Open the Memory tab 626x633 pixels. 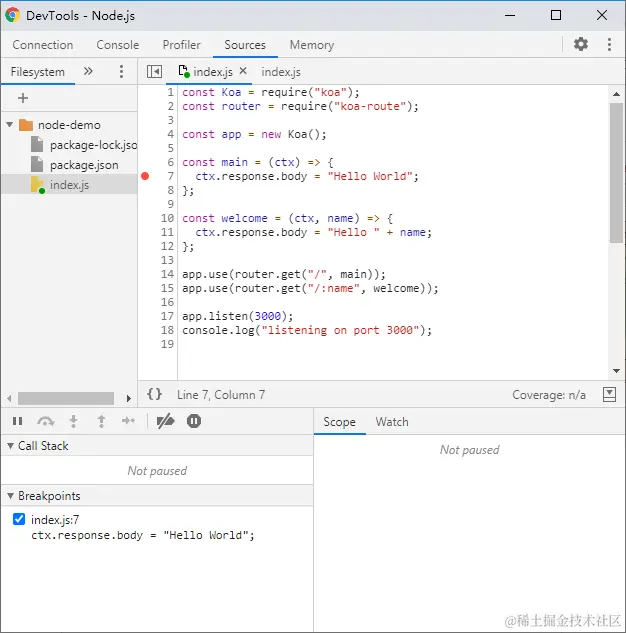312,45
